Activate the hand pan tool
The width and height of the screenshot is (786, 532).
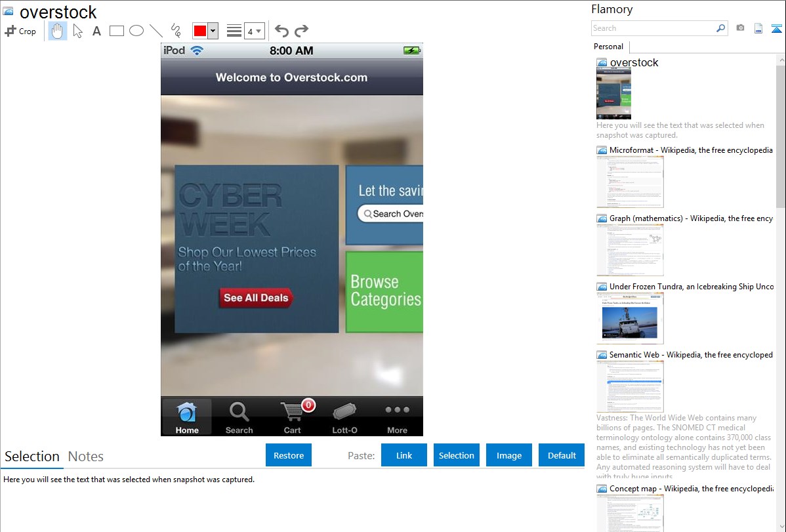(x=57, y=31)
